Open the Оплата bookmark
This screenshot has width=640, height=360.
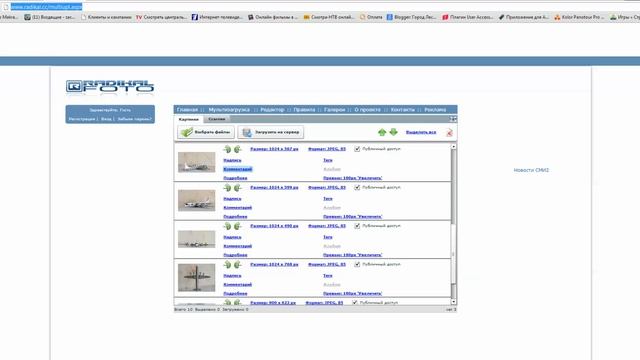[x=371, y=17]
